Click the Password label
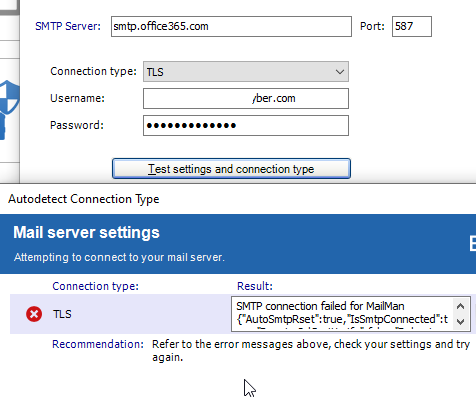476x397 pixels. click(77, 125)
